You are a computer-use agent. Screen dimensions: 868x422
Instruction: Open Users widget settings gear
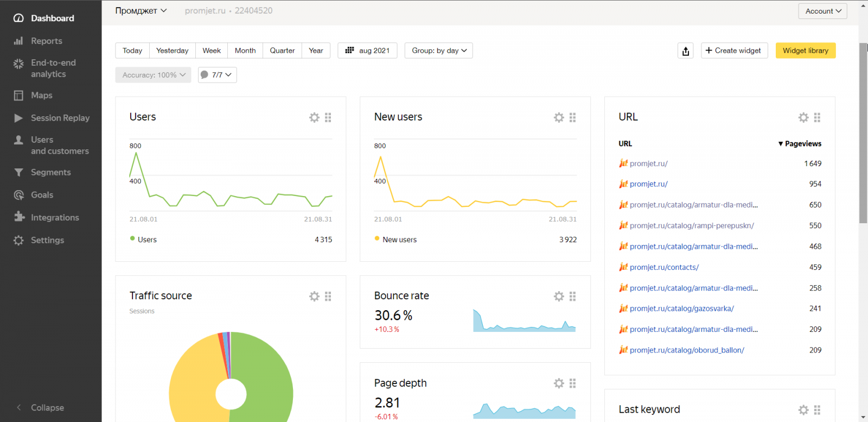click(314, 117)
